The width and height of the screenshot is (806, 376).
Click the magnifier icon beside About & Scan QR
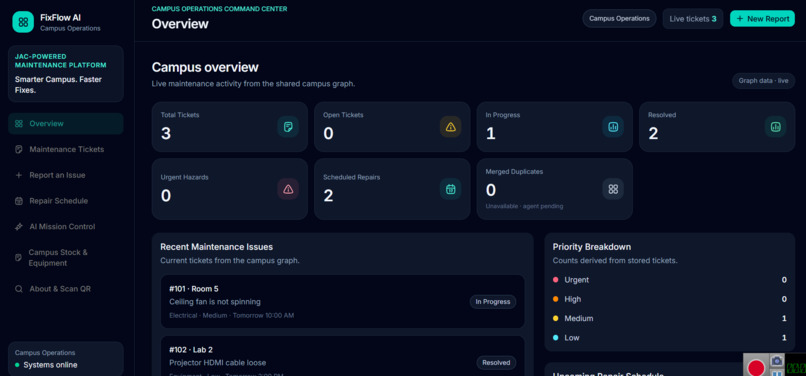(x=19, y=289)
